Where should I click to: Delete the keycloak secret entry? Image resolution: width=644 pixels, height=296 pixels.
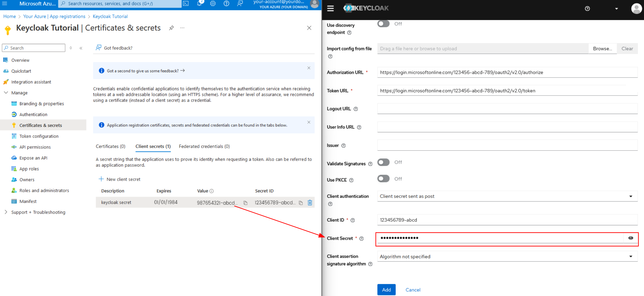[x=310, y=202]
